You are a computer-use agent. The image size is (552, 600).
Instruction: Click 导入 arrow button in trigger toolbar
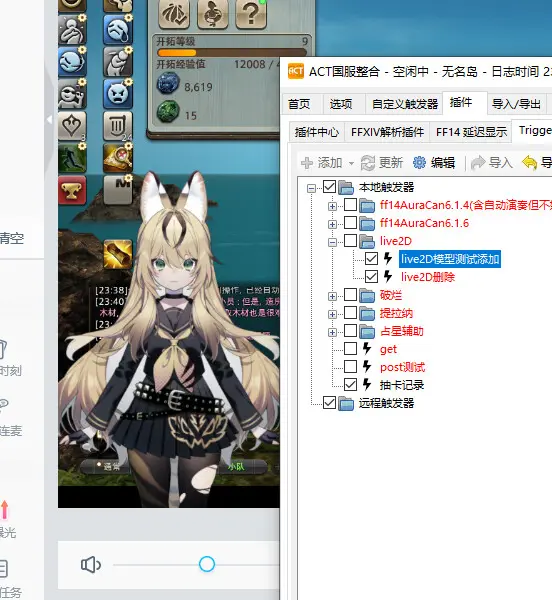click(492, 163)
